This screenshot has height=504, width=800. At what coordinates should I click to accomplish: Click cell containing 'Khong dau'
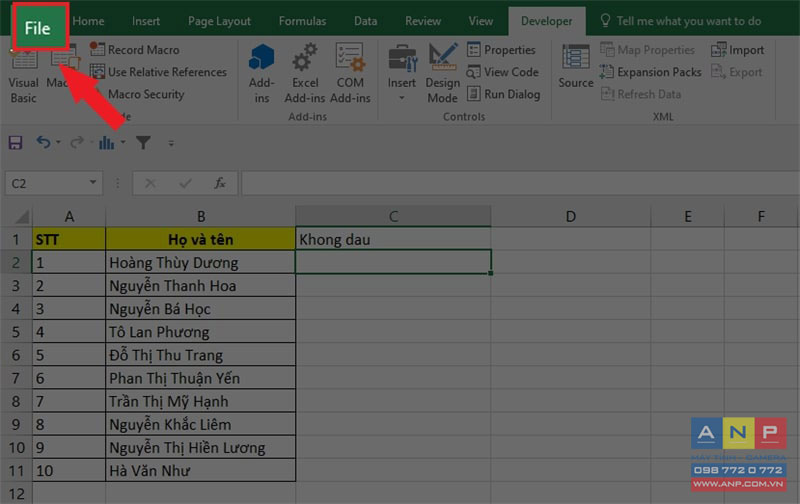(393, 239)
